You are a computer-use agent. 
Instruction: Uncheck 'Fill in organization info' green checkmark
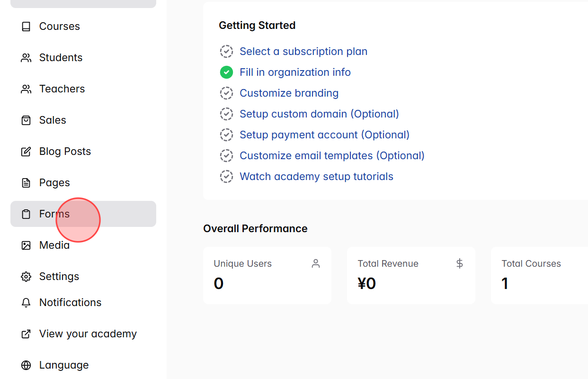pyautogui.click(x=226, y=72)
